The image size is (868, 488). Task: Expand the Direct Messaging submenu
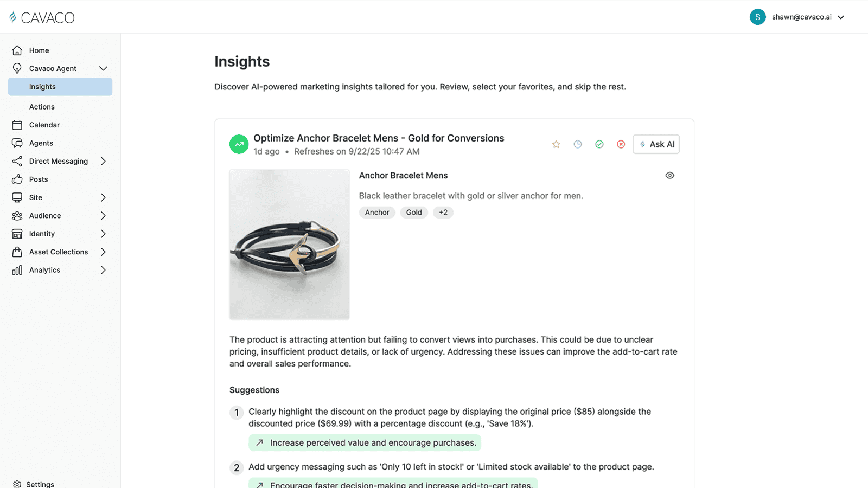click(103, 161)
